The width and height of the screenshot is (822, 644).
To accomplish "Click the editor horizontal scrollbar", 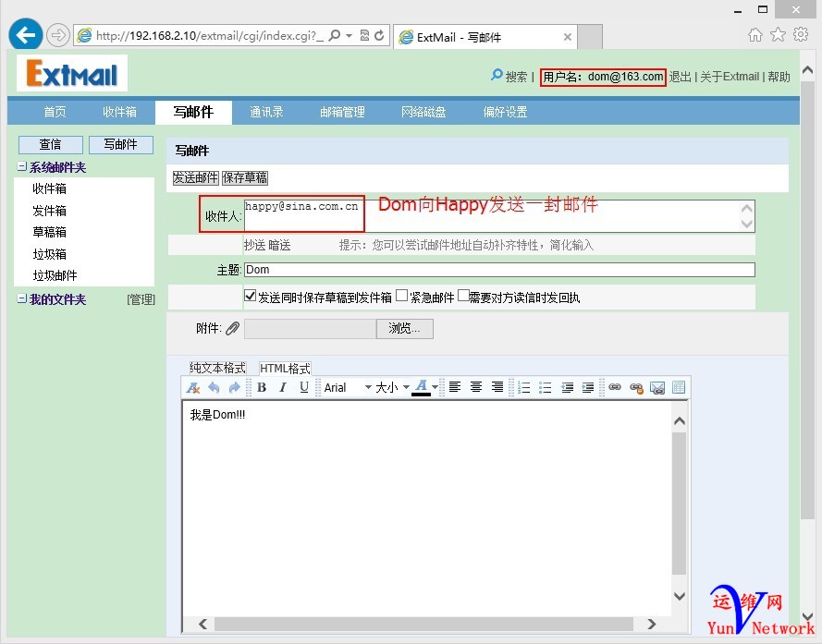I will pos(423,624).
